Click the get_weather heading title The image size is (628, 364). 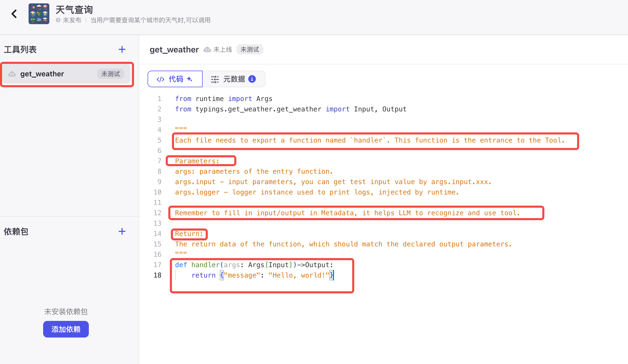pos(174,50)
